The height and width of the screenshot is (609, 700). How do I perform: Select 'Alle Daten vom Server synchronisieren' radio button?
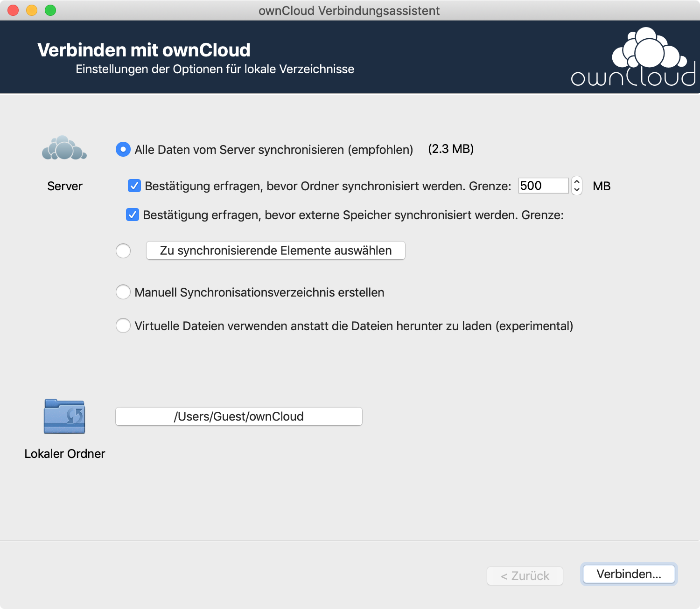click(123, 149)
